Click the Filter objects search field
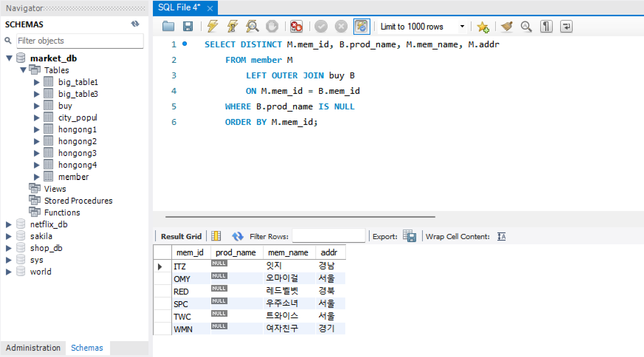 tap(80, 41)
